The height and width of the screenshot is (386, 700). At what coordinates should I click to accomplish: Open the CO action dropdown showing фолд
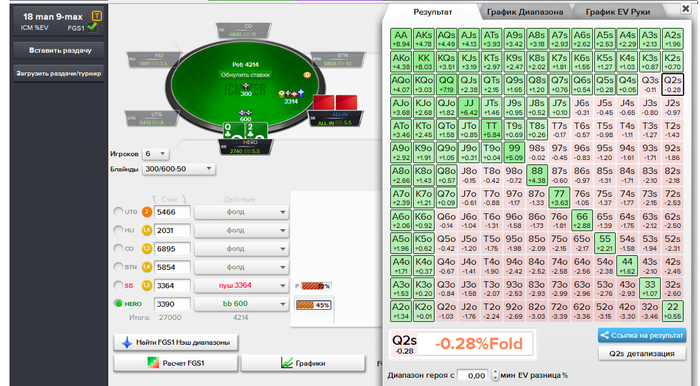242,249
